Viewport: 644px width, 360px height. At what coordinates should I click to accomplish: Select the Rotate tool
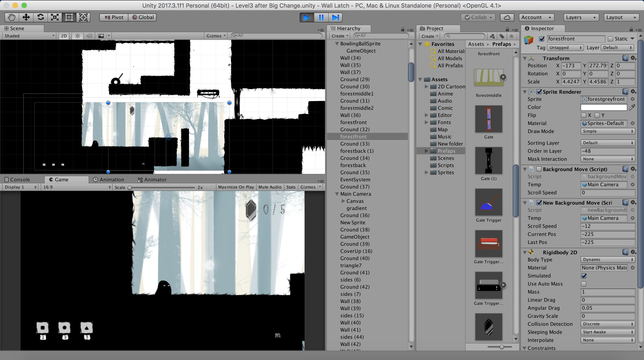pyautogui.click(x=40, y=17)
